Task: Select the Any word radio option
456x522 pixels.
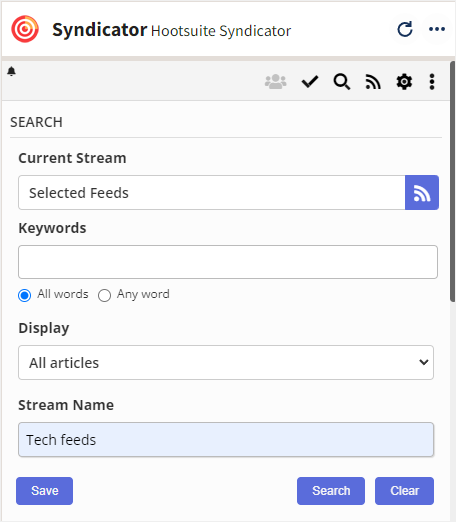Action: click(104, 295)
